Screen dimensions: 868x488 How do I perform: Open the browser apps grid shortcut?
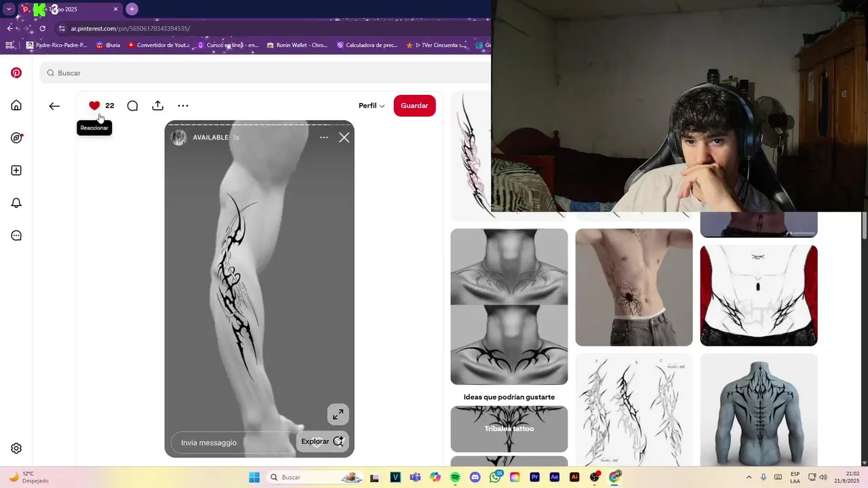[9, 45]
